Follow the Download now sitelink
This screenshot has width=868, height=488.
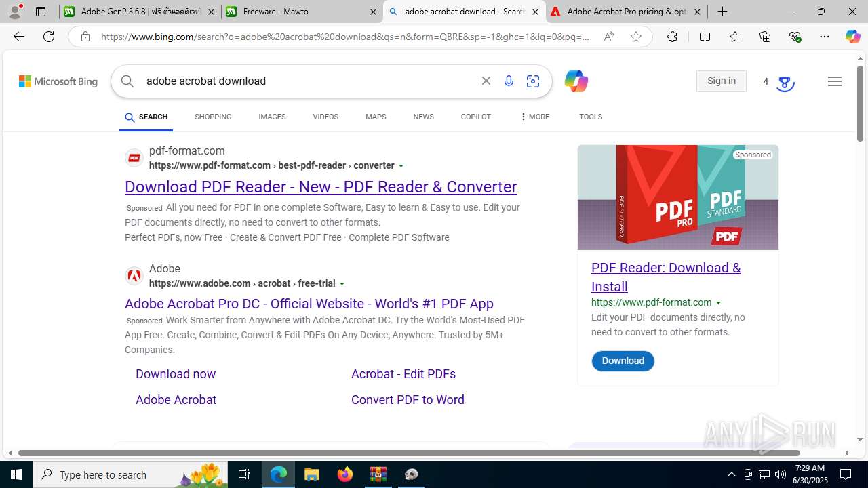tap(176, 374)
